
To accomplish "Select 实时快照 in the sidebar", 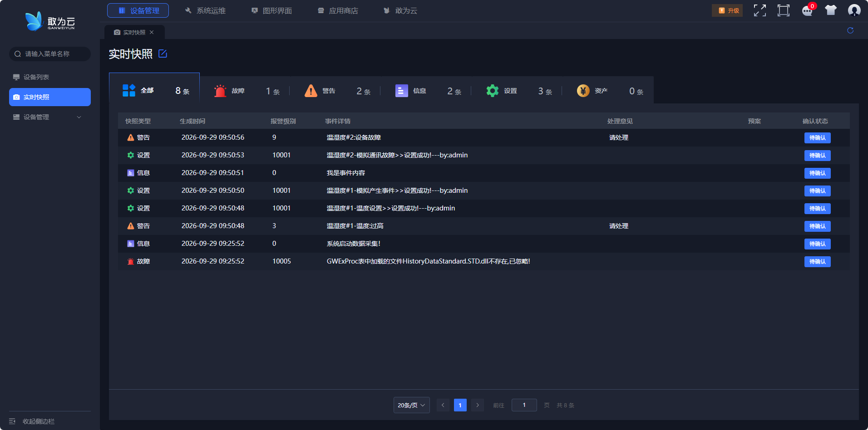I will [50, 97].
